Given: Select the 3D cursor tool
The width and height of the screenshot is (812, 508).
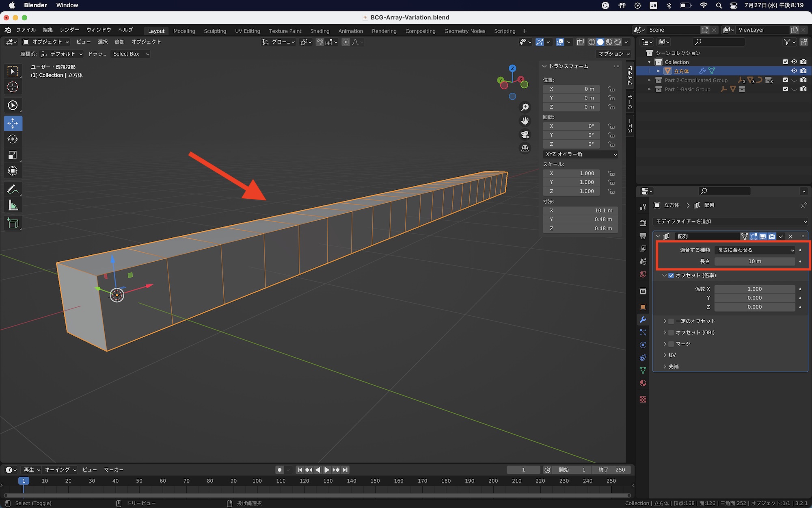Looking at the screenshot, I should 13,87.
